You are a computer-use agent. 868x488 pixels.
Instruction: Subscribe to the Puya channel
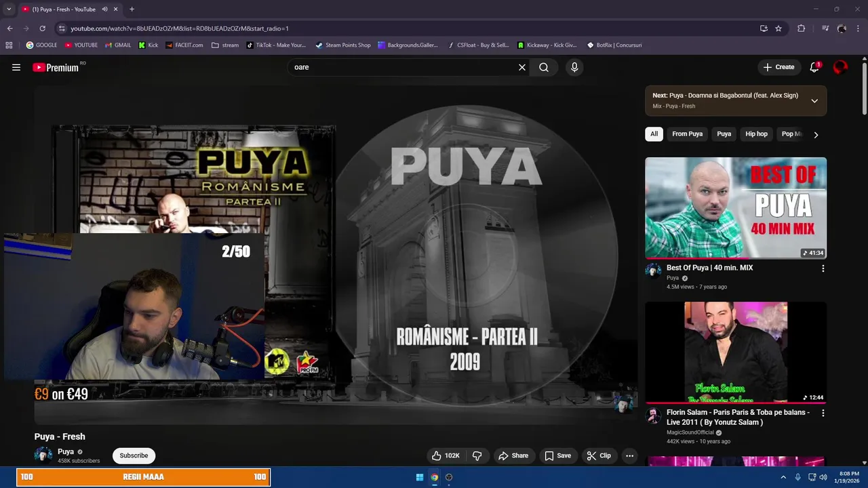pyautogui.click(x=134, y=455)
